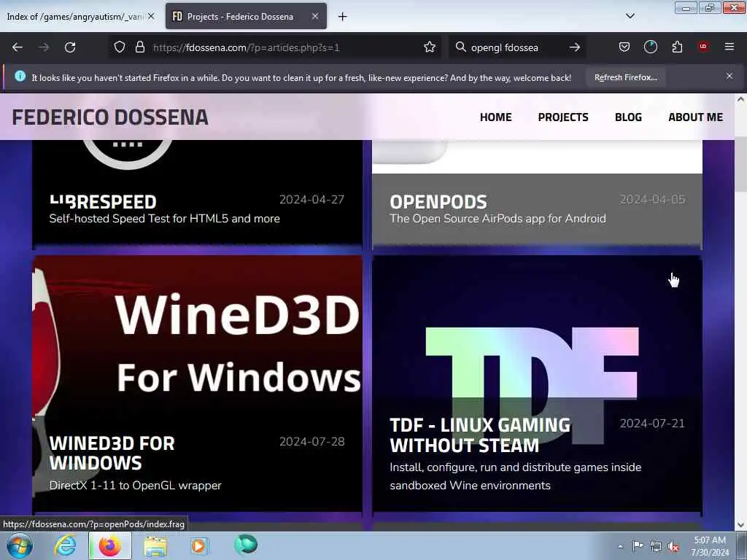747x560 pixels.
Task: Click DirectX 1-11 to OpenGL wrapper text
Action: (x=135, y=485)
